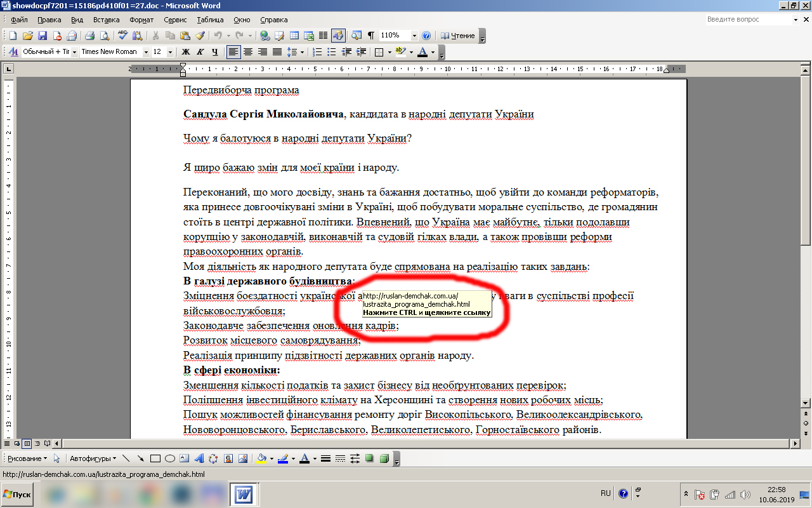
Task: Insert WordArt from drawing toolbar
Action: tap(199, 458)
